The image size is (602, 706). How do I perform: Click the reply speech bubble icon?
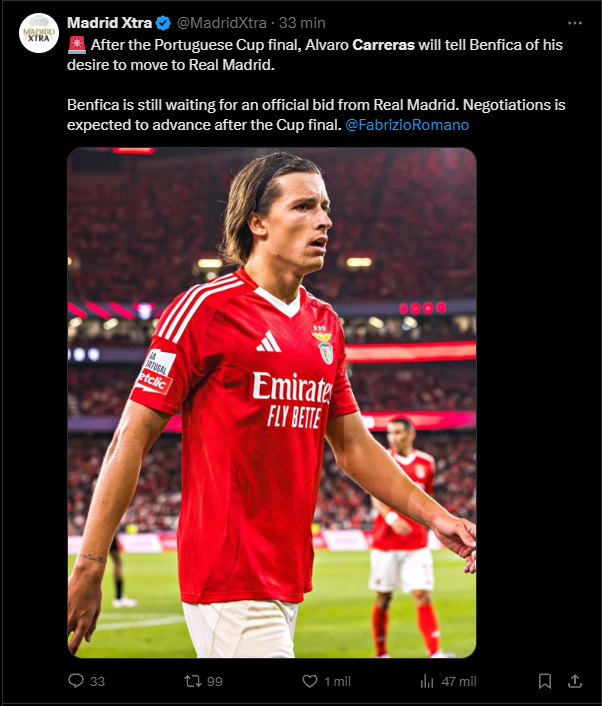click(76, 680)
